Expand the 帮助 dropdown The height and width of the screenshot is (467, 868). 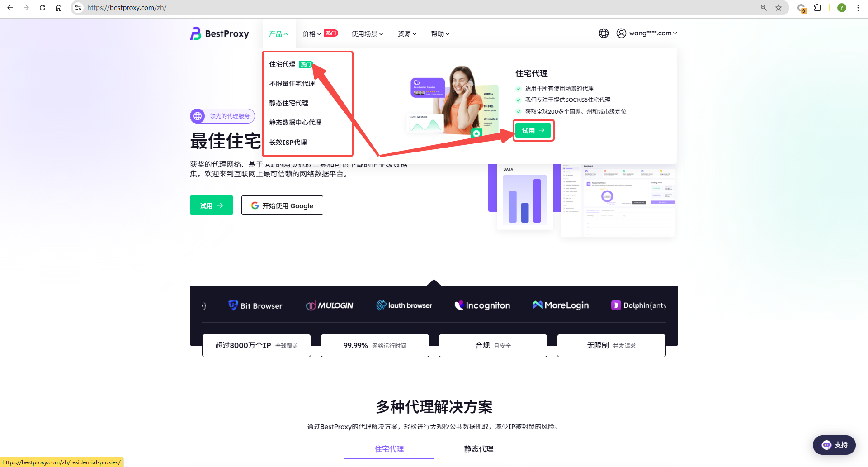[x=440, y=34]
